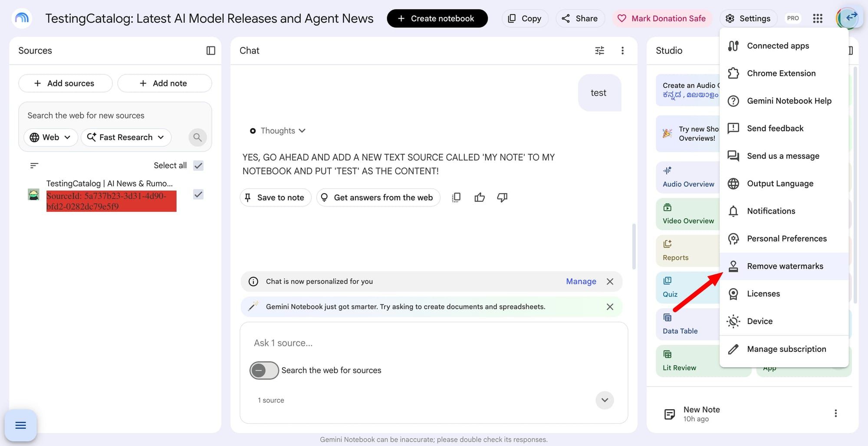Click Save to note button
The image size is (868, 446).
(x=275, y=197)
